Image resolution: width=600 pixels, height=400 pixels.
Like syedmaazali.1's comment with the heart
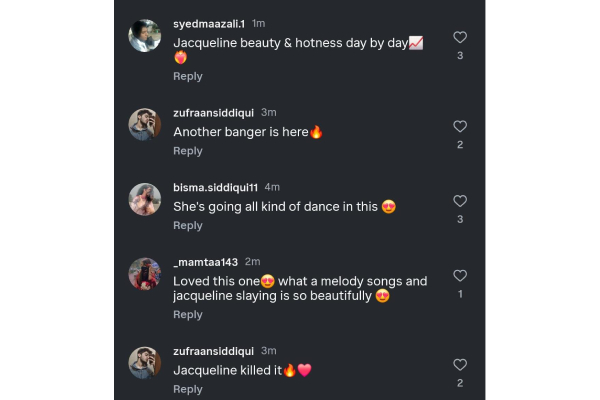(x=460, y=37)
